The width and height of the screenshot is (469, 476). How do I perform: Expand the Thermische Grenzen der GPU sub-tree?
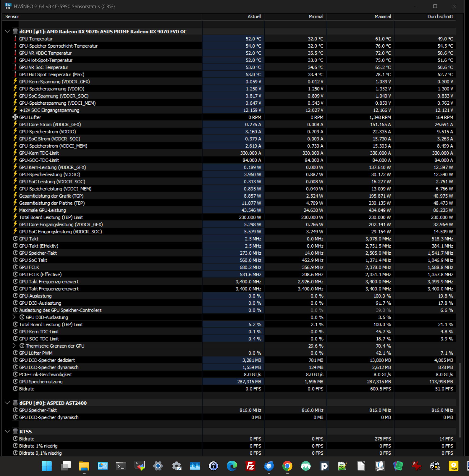coord(14,346)
